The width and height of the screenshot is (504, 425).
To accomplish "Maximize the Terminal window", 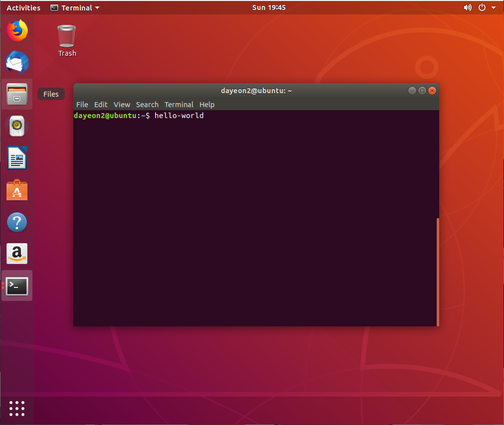I will pyautogui.click(x=422, y=91).
